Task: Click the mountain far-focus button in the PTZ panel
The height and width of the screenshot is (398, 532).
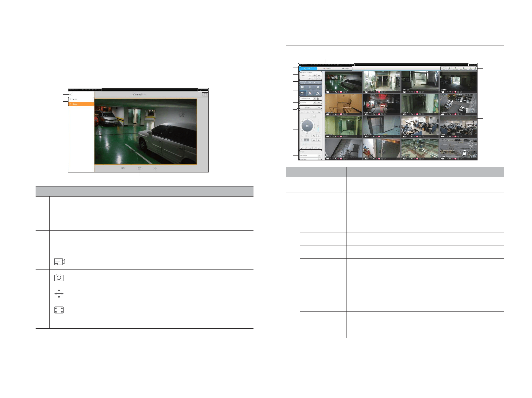Action: click(x=319, y=140)
